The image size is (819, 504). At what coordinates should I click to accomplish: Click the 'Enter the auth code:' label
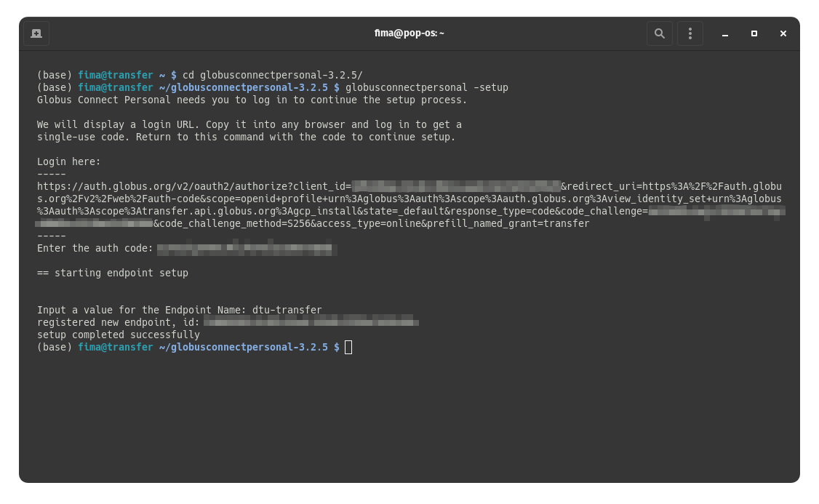[95, 249]
